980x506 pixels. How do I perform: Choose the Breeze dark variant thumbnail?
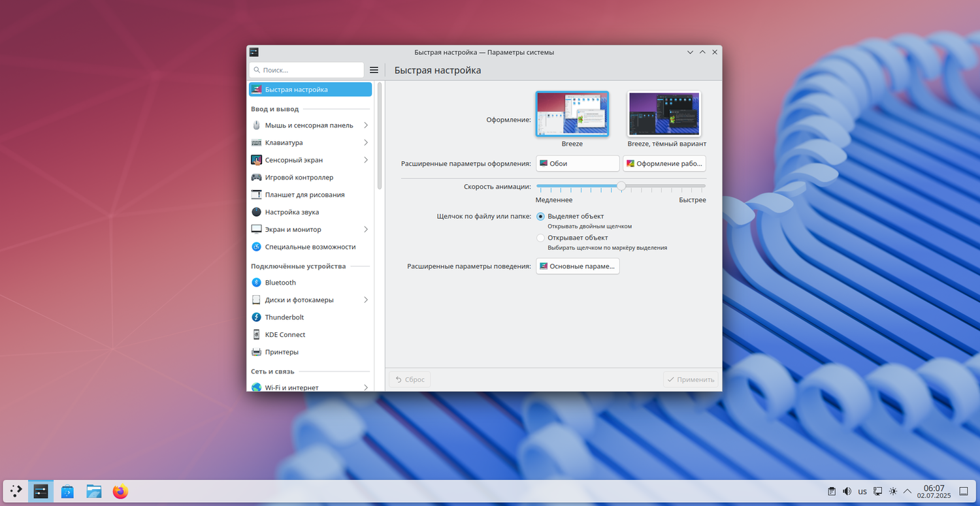[x=664, y=114]
